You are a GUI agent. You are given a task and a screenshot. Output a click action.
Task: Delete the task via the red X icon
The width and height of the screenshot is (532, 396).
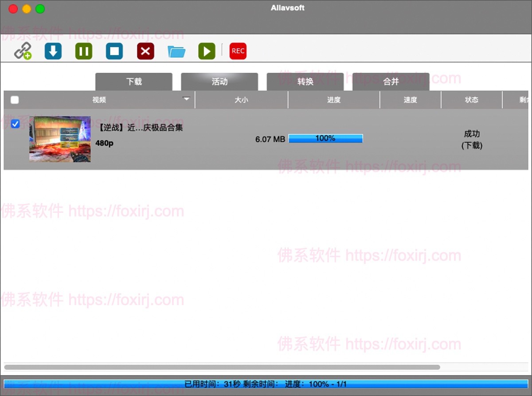[145, 51]
